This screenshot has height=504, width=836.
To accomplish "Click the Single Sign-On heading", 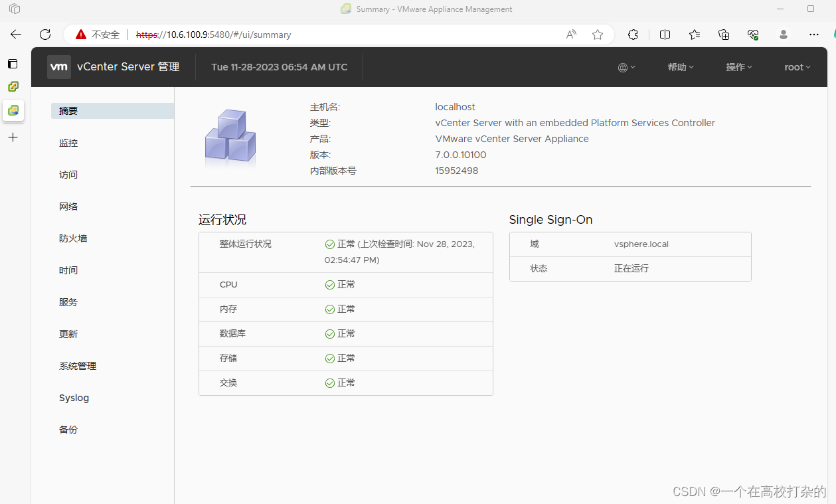I will tap(550, 220).
